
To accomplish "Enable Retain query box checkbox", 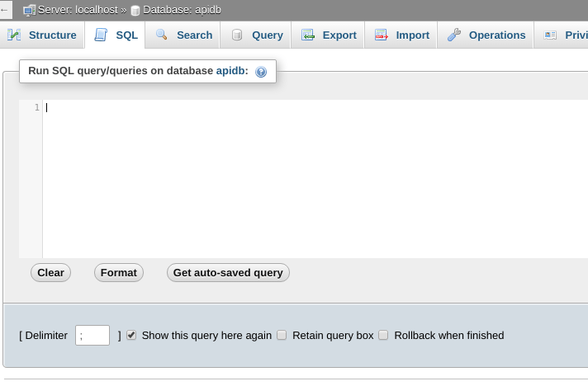I will coord(282,335).
